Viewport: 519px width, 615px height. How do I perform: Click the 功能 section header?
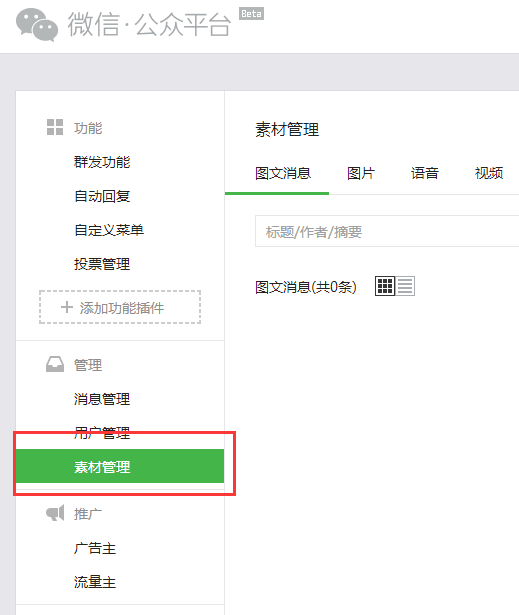[x=88, y=128]
